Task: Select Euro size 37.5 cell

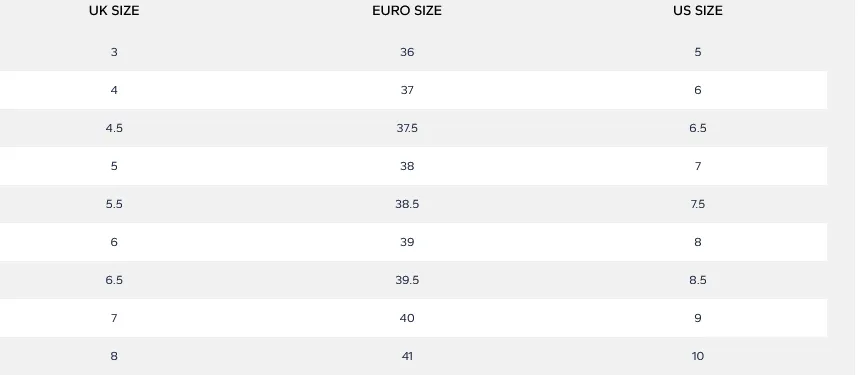Action: click(x=407, y=128)
